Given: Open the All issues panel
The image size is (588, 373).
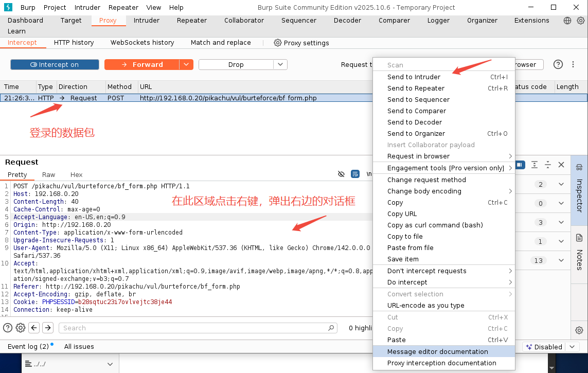Looking at the screenshot, I should pyautogui.click(x=79, y=347).
